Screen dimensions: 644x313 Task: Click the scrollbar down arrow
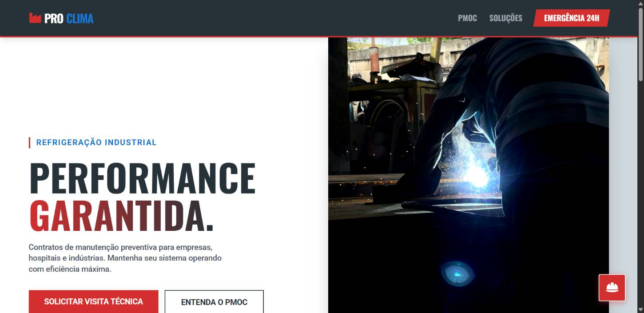click(640, 309)
